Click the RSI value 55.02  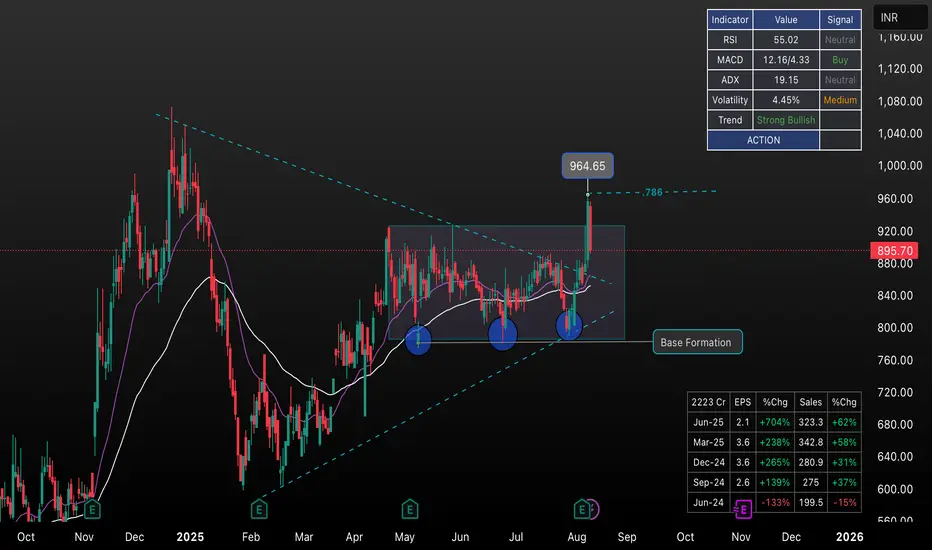coord(786,40)
